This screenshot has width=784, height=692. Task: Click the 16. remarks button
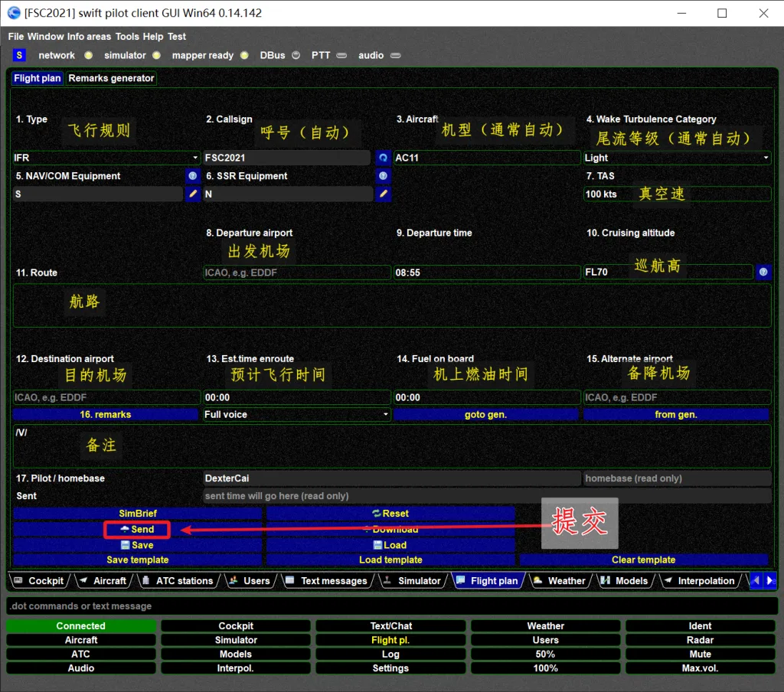click(x=106, y=414)
